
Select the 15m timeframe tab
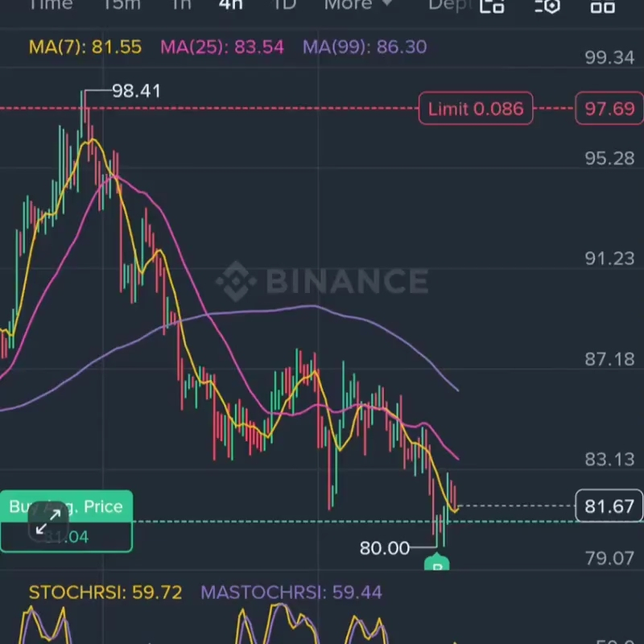tap(122, 5)
